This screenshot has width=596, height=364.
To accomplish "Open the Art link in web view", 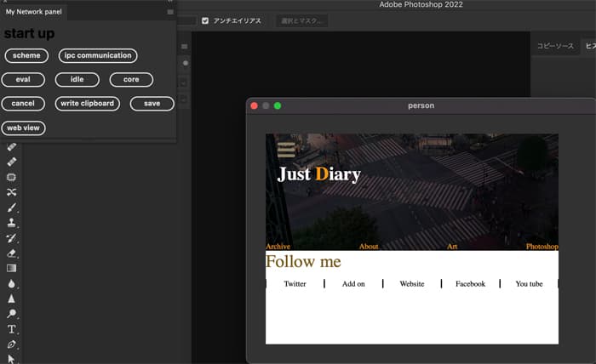I will pos(452,247).
